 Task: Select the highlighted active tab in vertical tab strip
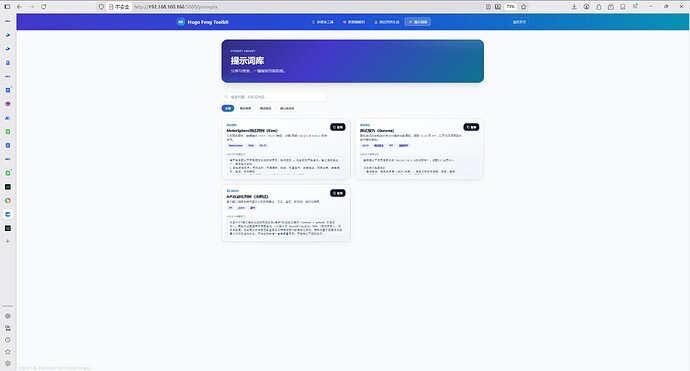7,214
